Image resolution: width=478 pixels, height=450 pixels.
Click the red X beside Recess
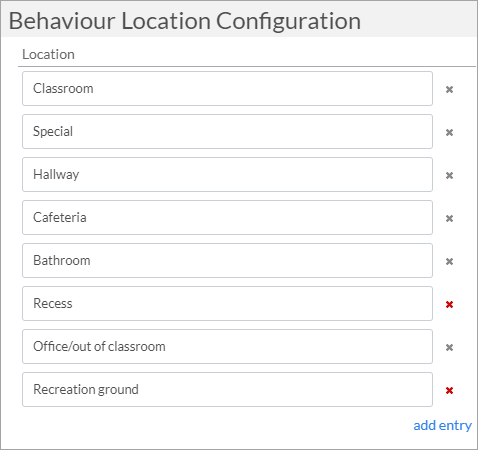[449, 304]
